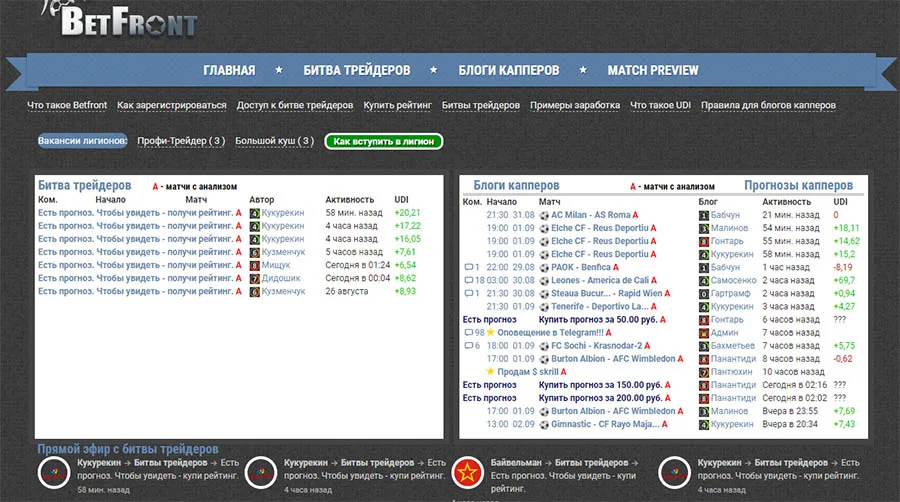
Task: Open БИТВА ТРЕЙДЕРОВ in the banner menu
Action: [x=356, y=71]
